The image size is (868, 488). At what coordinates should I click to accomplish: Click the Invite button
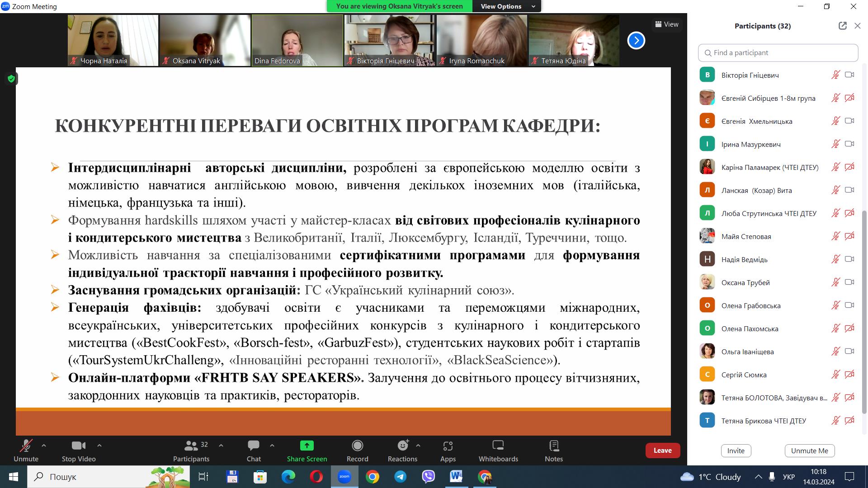pos(736,450)
